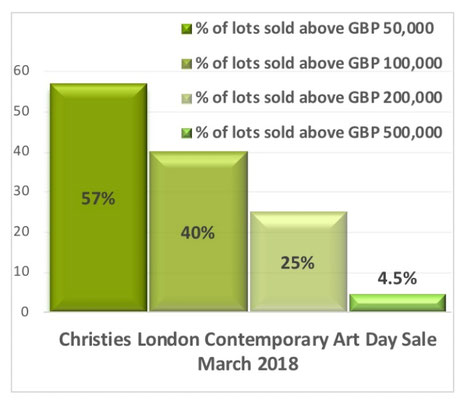The height and width of the screenshot is (400, 463).
Task: Select the small 4.5% bright green bar
Action: pos(398,303)
